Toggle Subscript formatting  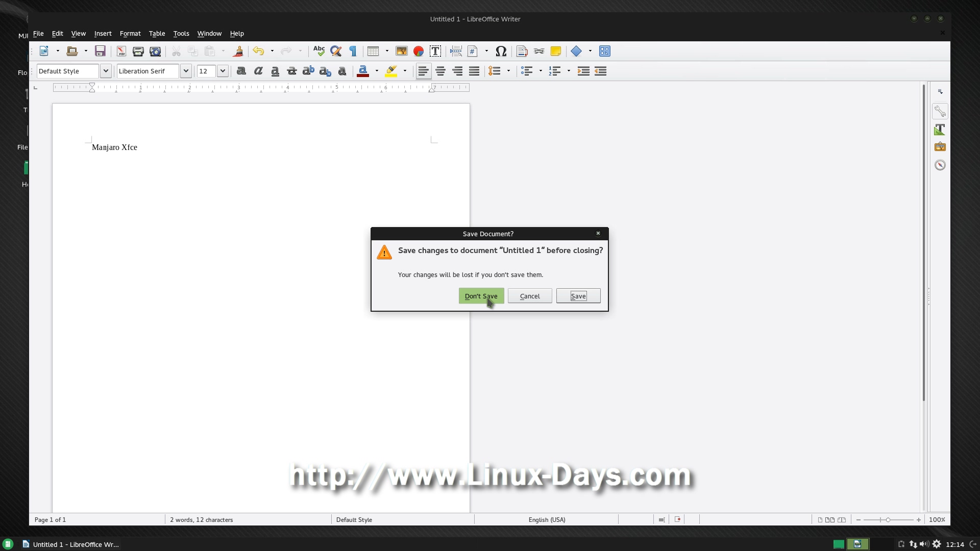coord(325,71)
